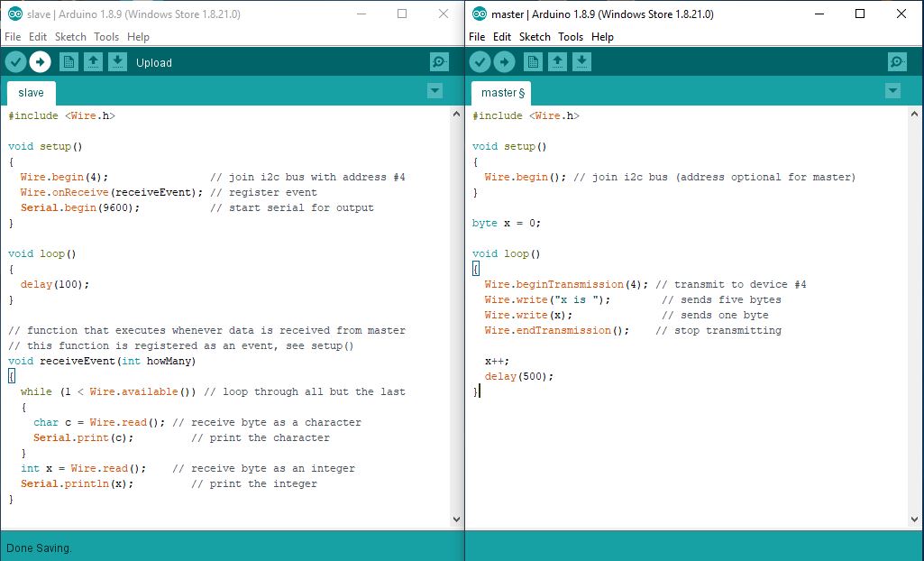Maximize the slave Arduino window
Screen dimensions: 924x561
402,14
